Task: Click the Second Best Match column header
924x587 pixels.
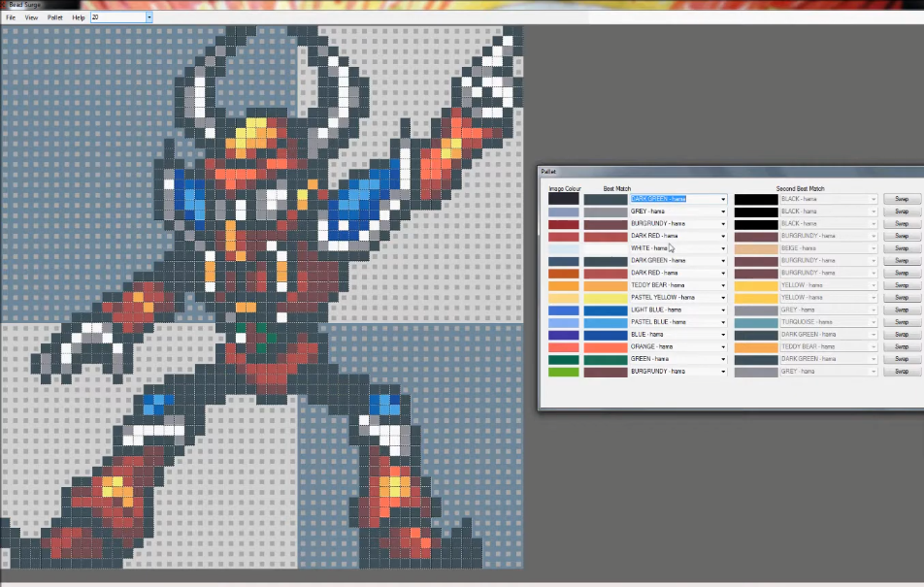Action: pos(800,188)
